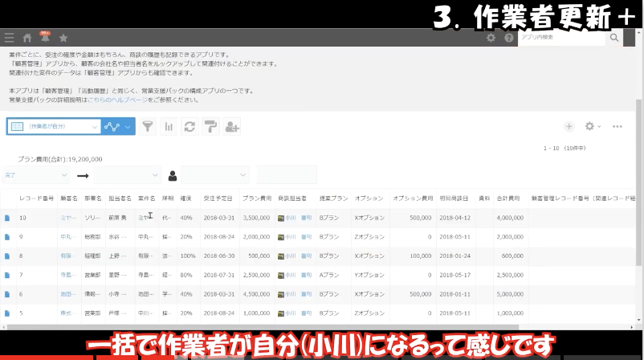Click the add-user assignee update icon

(232, 127)
